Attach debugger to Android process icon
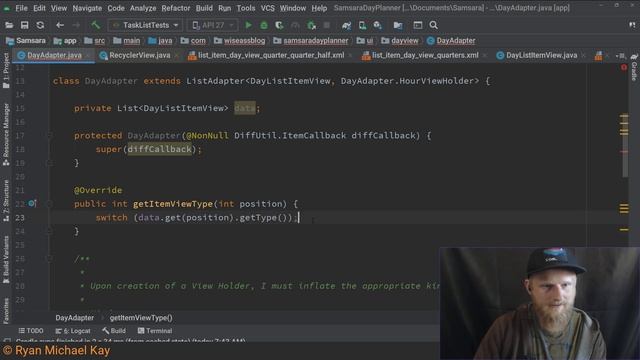The width and height of the screenshot is (640, 360). (311, 25)
